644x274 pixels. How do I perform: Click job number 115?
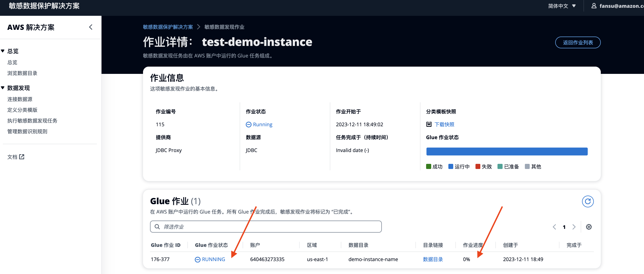point(160,124)
